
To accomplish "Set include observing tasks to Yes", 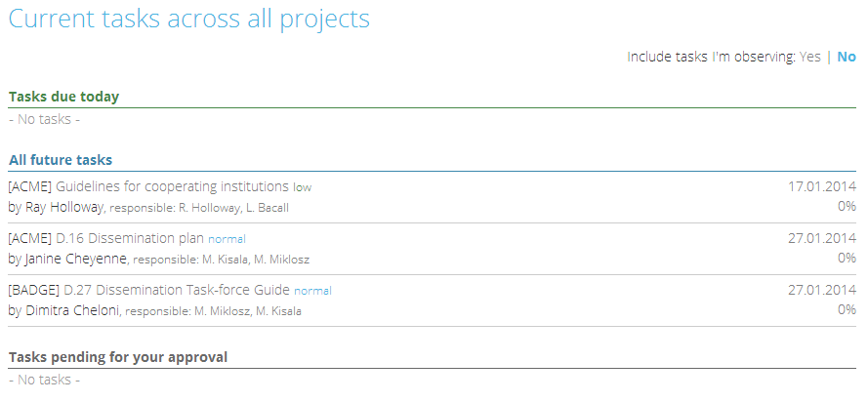I will pos(809,57).
